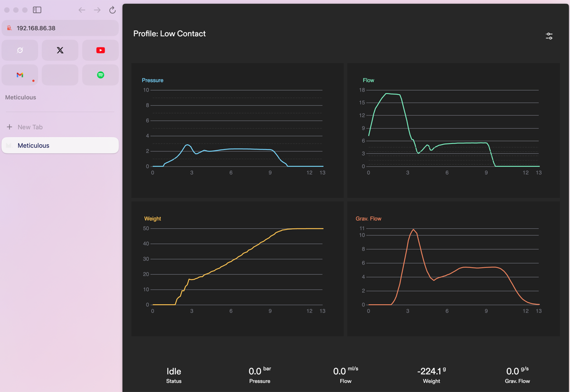This screenshot has width=570, height=392.
Task: Click the Profile: Low Contact heading
Action: pyautogui.click(x=170, y=34)
